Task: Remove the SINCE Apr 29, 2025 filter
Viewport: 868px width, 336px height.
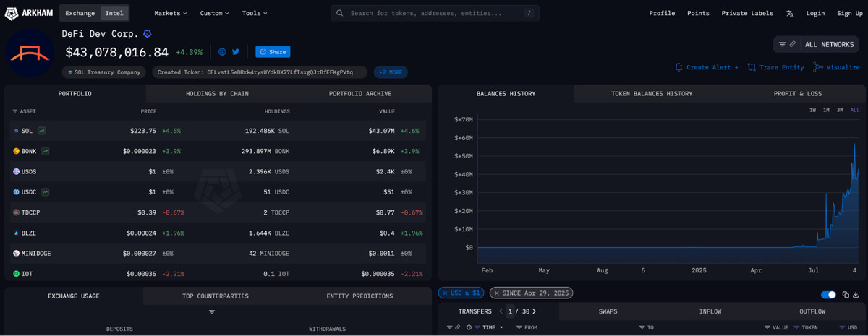Action: (497, 293)
